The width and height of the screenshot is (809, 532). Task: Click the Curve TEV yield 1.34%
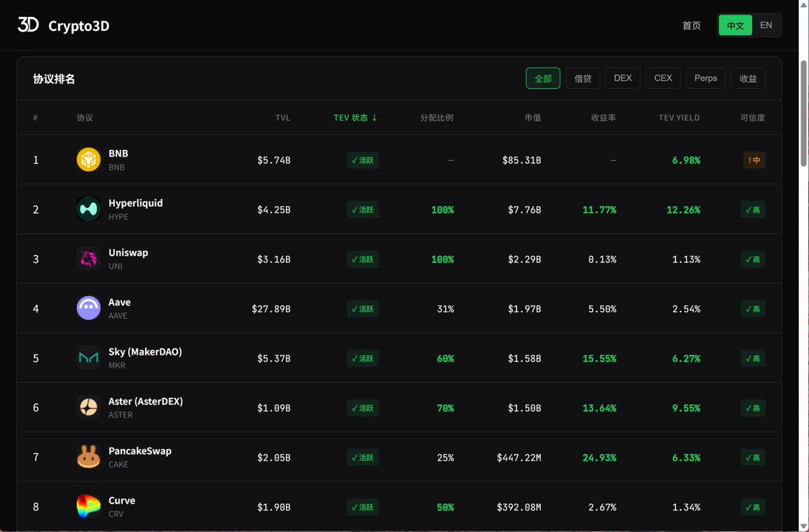coord(686,507)
